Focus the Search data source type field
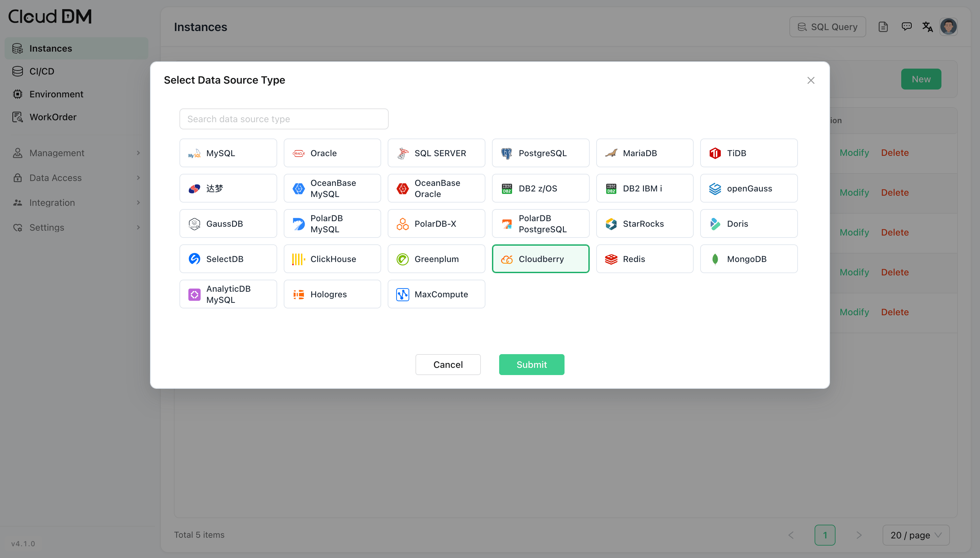 point(284,119)
